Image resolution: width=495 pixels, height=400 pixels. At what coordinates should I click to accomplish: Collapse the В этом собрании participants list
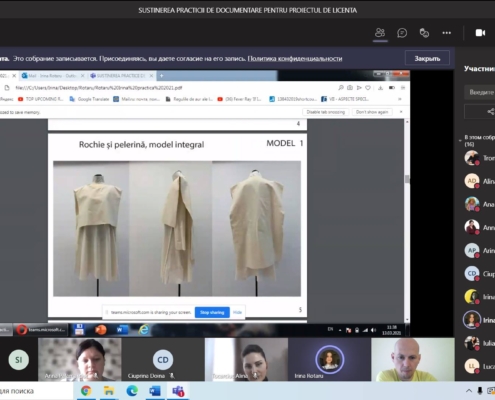pyautogui.click(x=460, y=140)
